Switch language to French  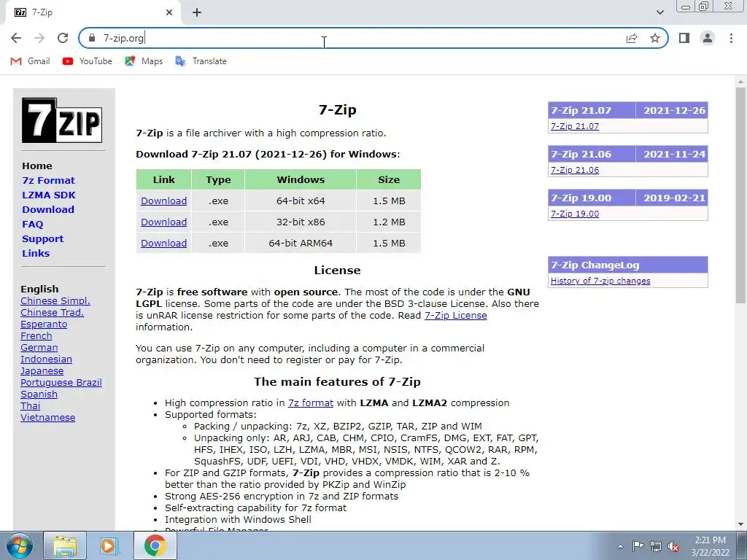pyautogui.click(x=36, y=335)
